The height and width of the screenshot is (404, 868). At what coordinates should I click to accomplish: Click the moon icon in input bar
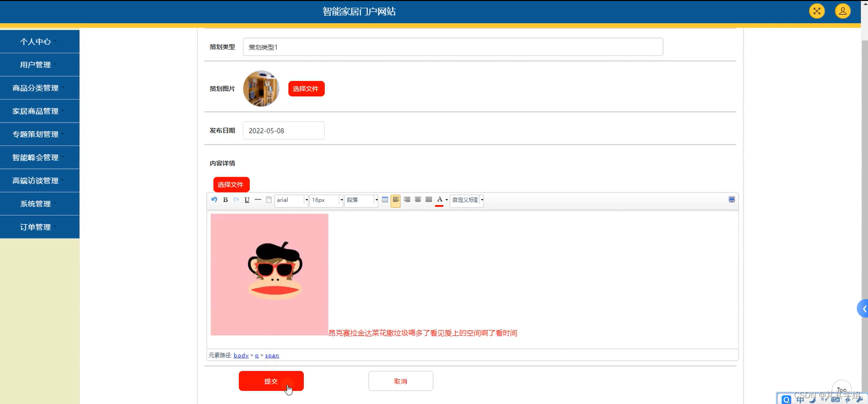812,400
